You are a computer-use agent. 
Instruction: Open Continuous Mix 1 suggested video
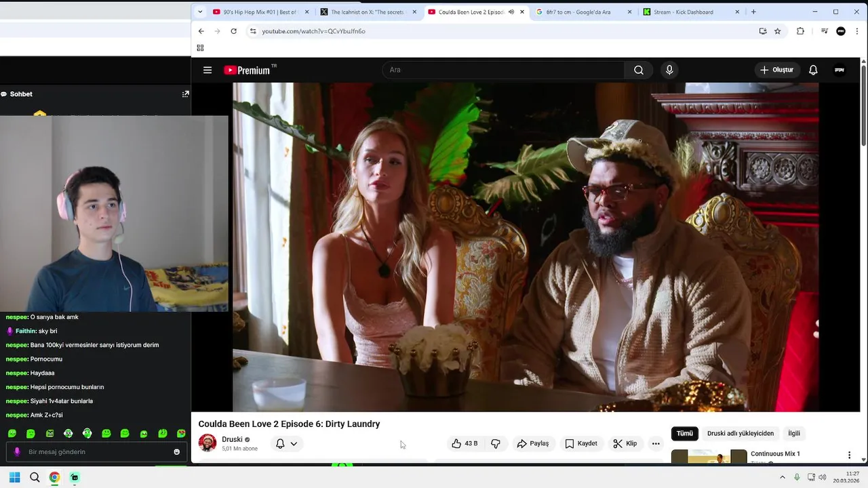point(775,453)
